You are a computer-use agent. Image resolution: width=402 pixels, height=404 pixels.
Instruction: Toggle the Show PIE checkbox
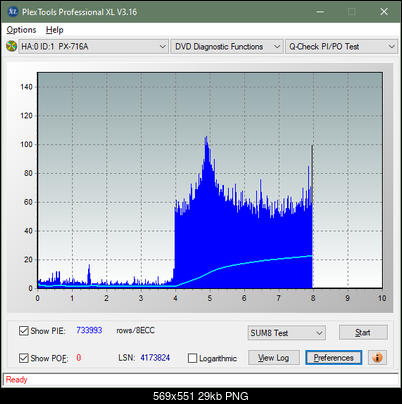click(24, 331)
